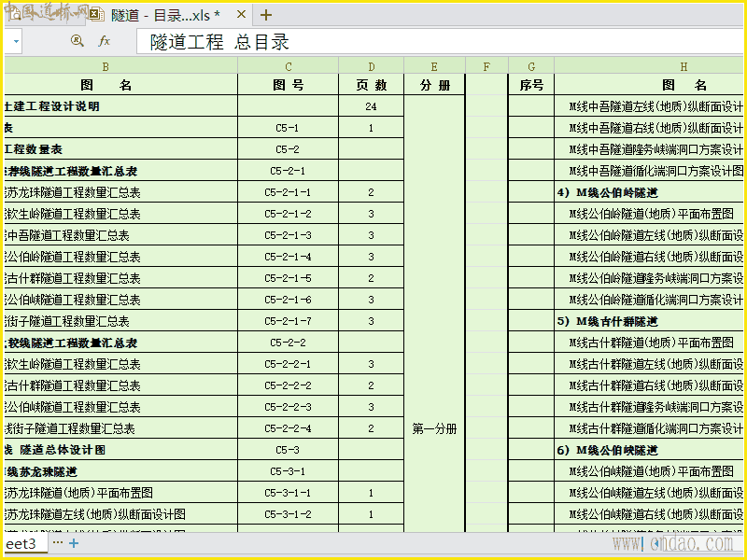Select heading 6) M线公伯峡隧道
The height and width of the screenshot is (560, 747).
pyautogui.click(x=649, y=450)
